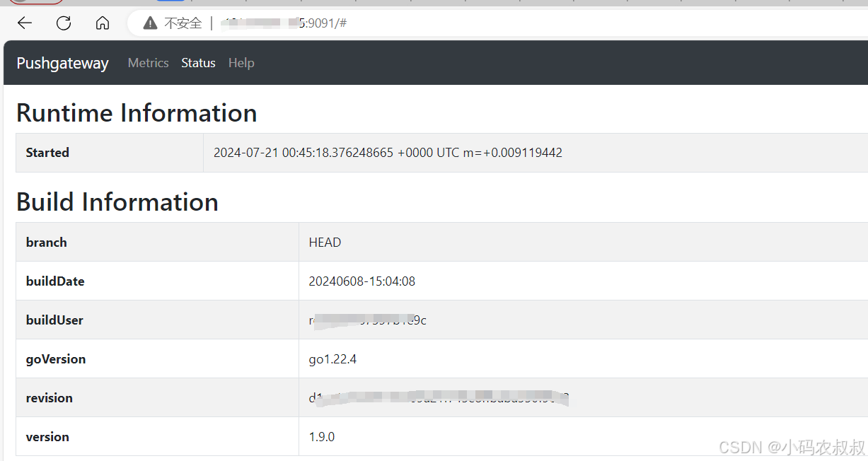Select the Runtime Information heading
Image resolution: width=868 pixels, height=461 pixels.
(137, 113)
